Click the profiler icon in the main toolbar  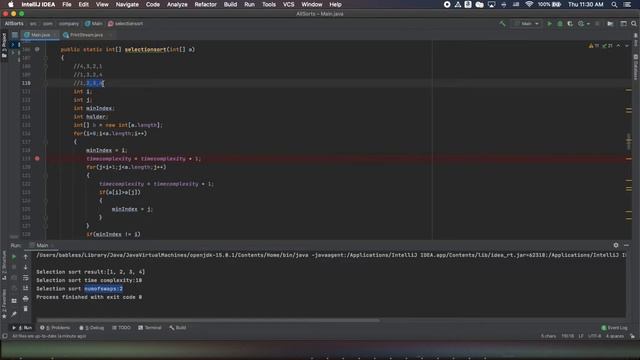[x=581, y=24]
